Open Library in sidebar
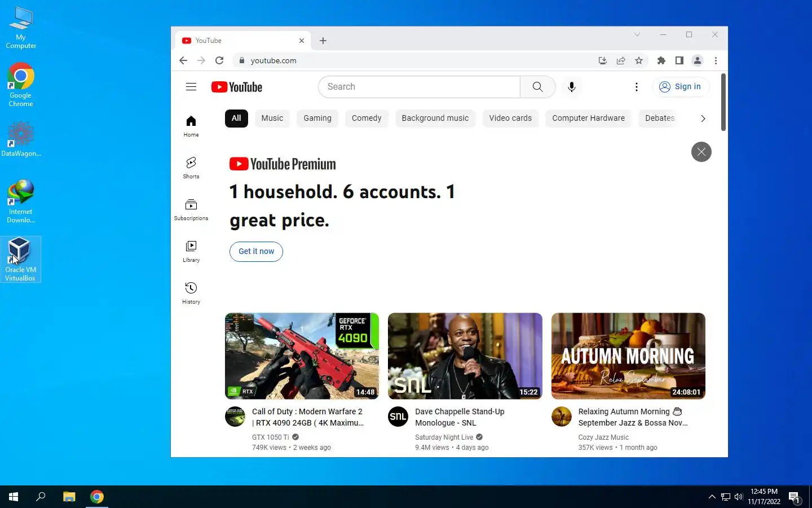The height and width of the screenshot is (508, 812). 191,251
